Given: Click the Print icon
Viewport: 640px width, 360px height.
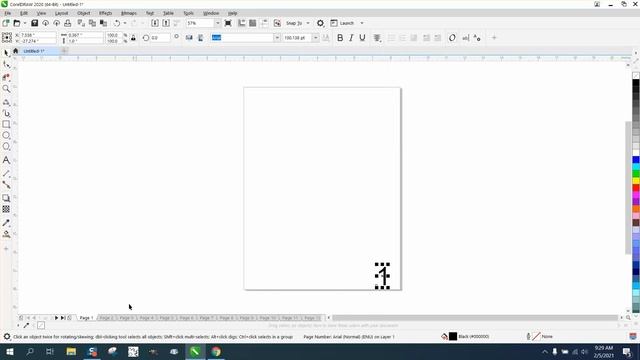Looking at the screenshot, I should point(68,23).
